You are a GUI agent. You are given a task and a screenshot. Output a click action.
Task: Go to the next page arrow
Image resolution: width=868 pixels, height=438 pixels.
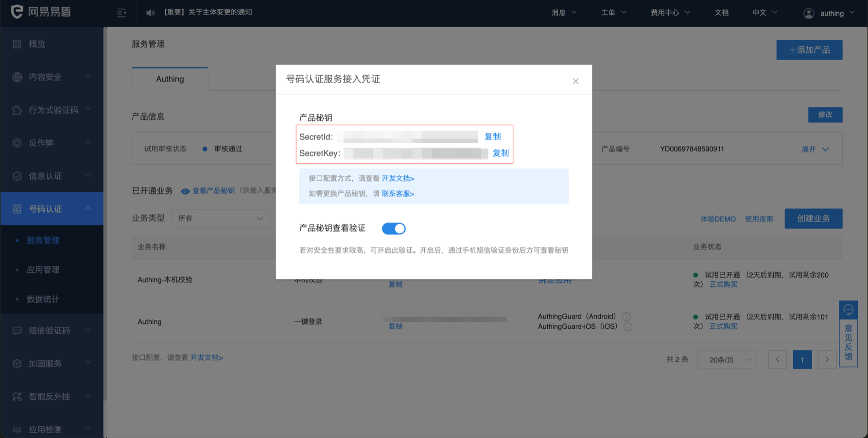tap(827, 360)
